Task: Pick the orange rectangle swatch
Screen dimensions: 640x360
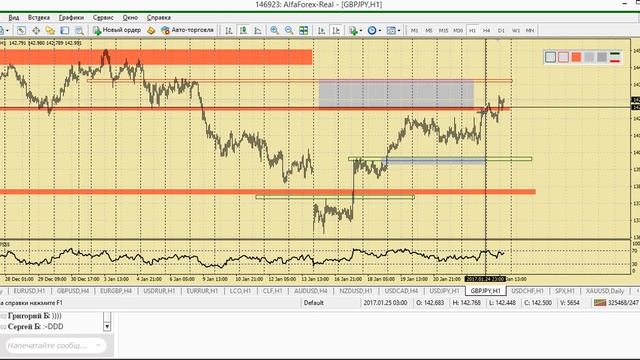Action: [x=576, y=57]
